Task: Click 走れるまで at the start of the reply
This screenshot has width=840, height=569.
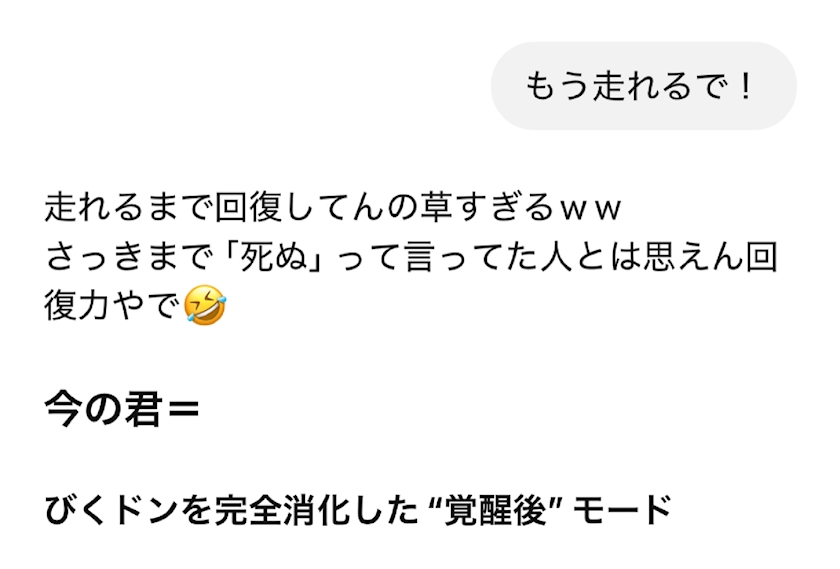Action: (129, 207)
